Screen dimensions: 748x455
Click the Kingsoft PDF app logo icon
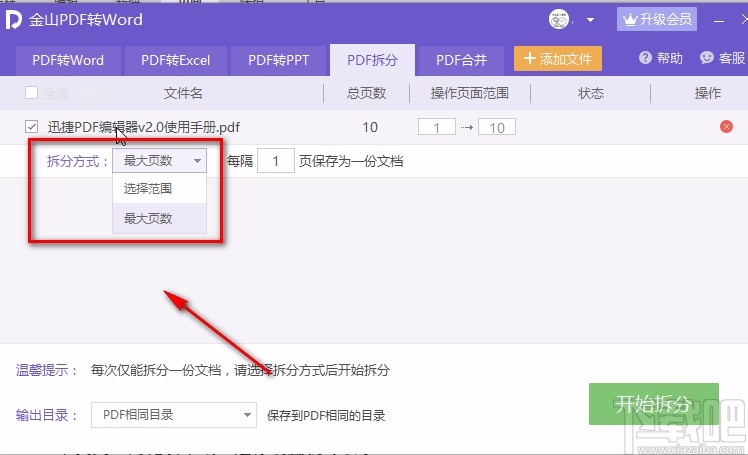point(13,20)
